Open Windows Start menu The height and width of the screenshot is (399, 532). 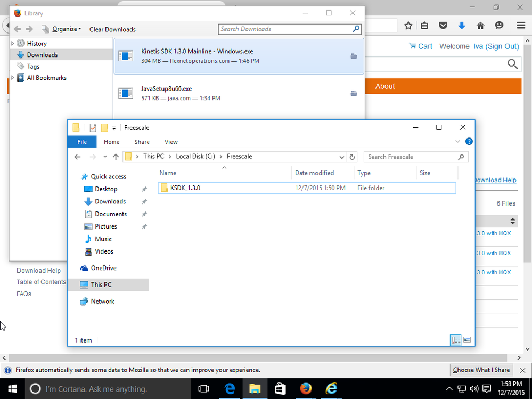click(12, 389)
